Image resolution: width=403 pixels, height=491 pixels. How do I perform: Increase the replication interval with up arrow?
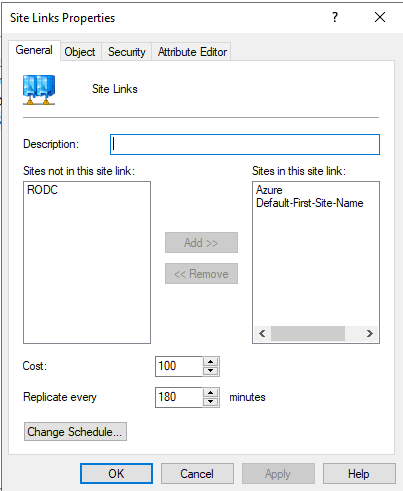tap(210, 393)
